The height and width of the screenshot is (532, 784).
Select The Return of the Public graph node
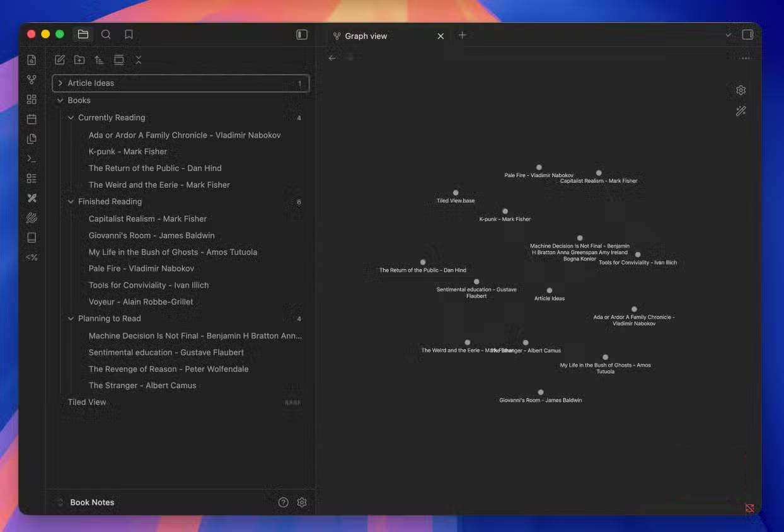tap(423, 262)
